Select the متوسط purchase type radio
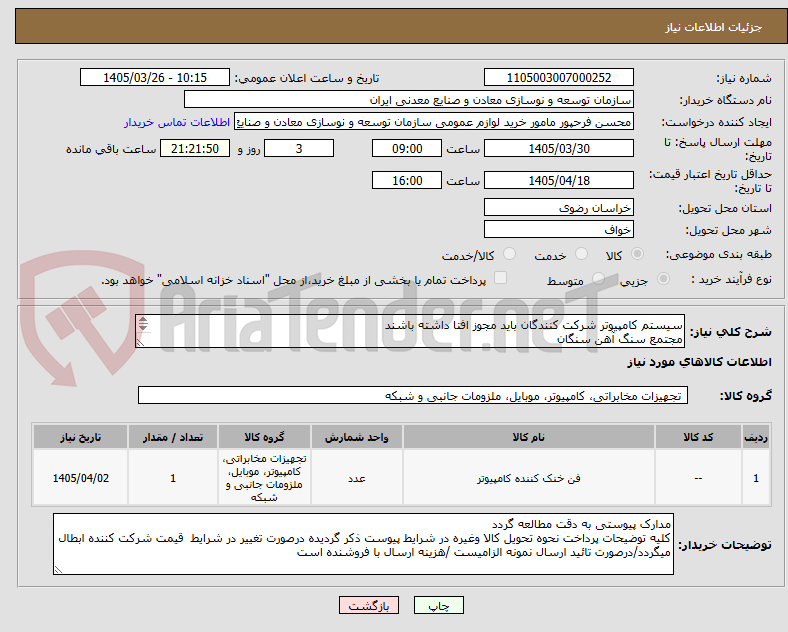 (598, 278)
